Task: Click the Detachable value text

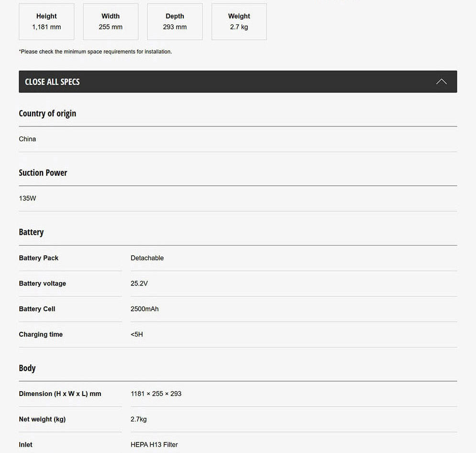Action: [147, 258]
